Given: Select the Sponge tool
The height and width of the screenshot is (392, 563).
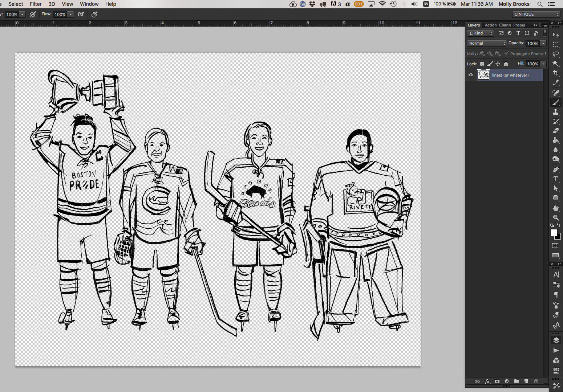Looking at the screenshot, I should [556, 159].
